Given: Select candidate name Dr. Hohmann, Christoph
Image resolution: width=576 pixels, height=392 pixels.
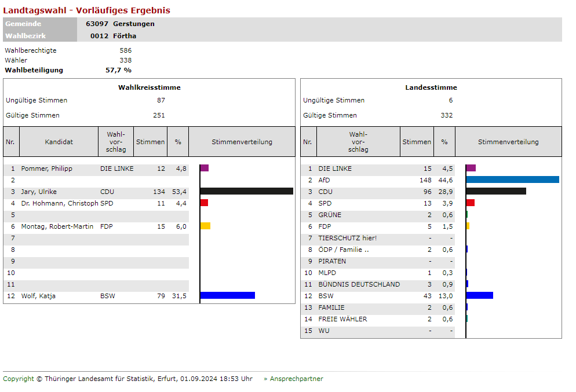Looking at the screenshot, I should click(60, 203).
